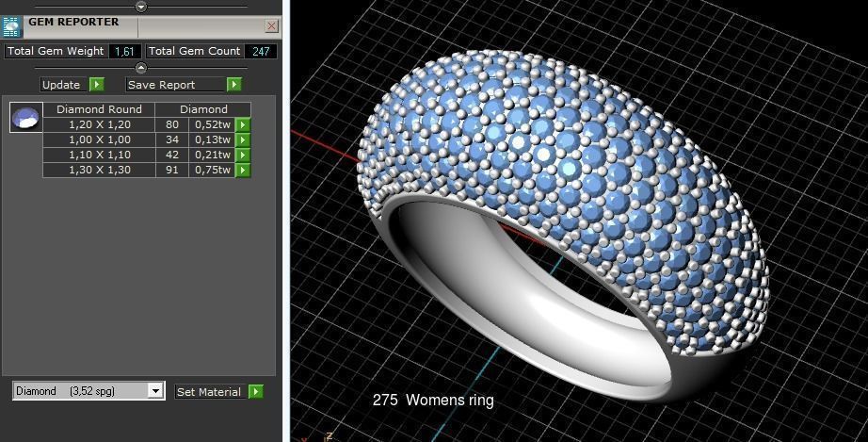Click the 275 Womens ring caption
The image size is (868, 442).
pyautogui.click(x=433, y=400)
